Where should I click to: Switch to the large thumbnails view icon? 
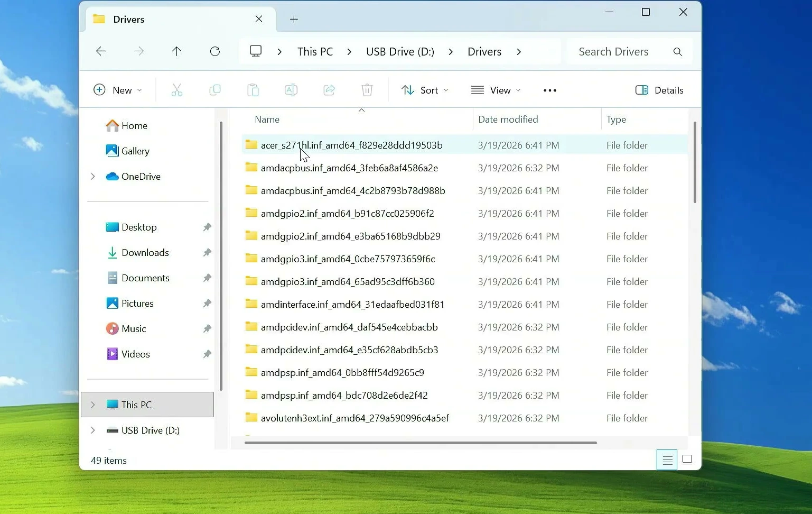(687, 460)
